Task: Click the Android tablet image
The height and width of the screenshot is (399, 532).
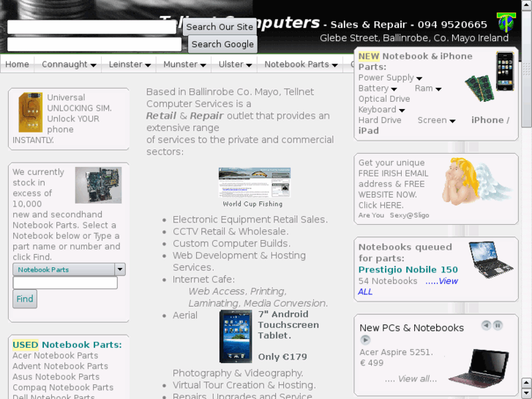Action: (236, 337)
